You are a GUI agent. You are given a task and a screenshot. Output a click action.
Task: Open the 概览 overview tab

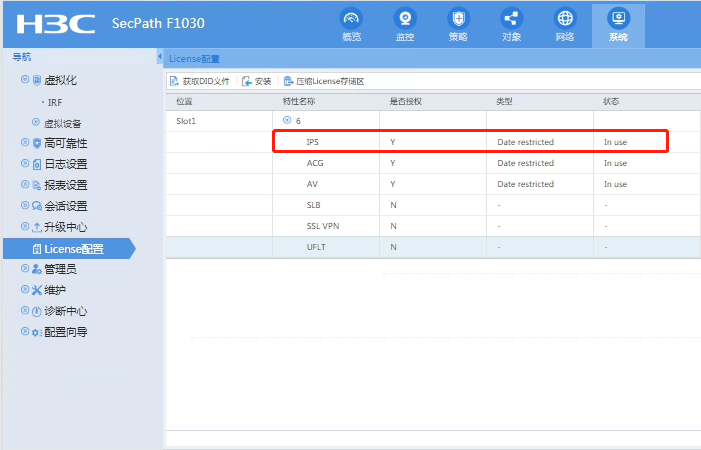click(351, 25)
